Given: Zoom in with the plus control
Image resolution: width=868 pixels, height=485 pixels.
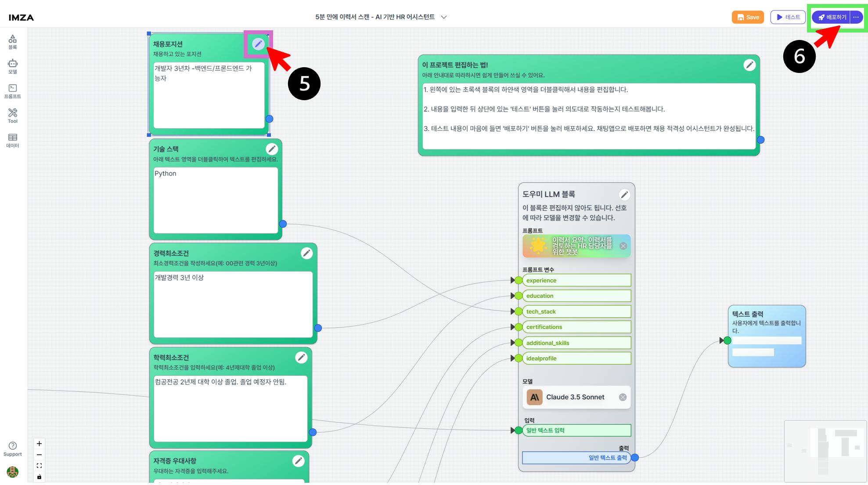Looking at the screenshot, I should (x=39, y=444).
